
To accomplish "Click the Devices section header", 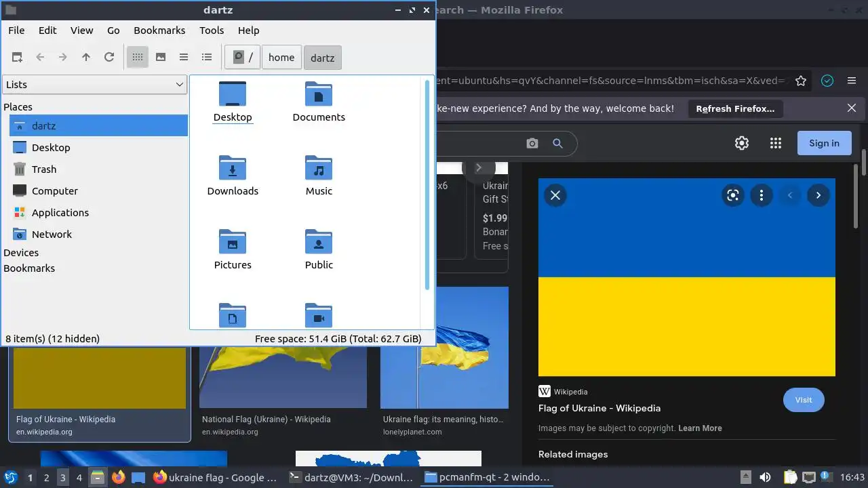I will click(21, 253).
